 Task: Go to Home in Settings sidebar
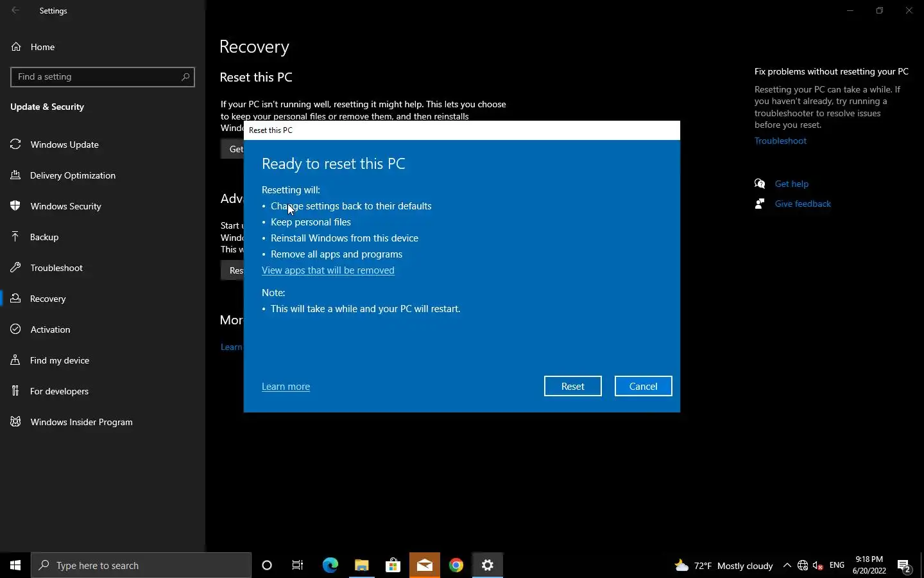[103, 47]
